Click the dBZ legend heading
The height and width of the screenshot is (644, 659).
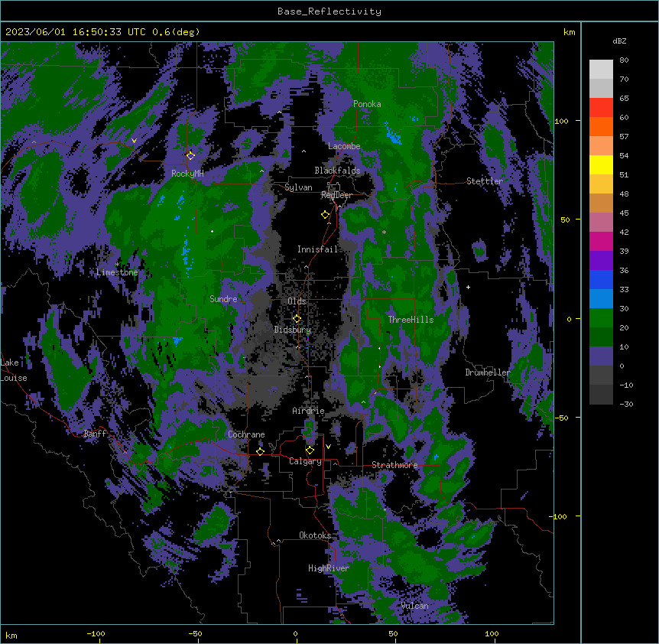pos(619,41)
